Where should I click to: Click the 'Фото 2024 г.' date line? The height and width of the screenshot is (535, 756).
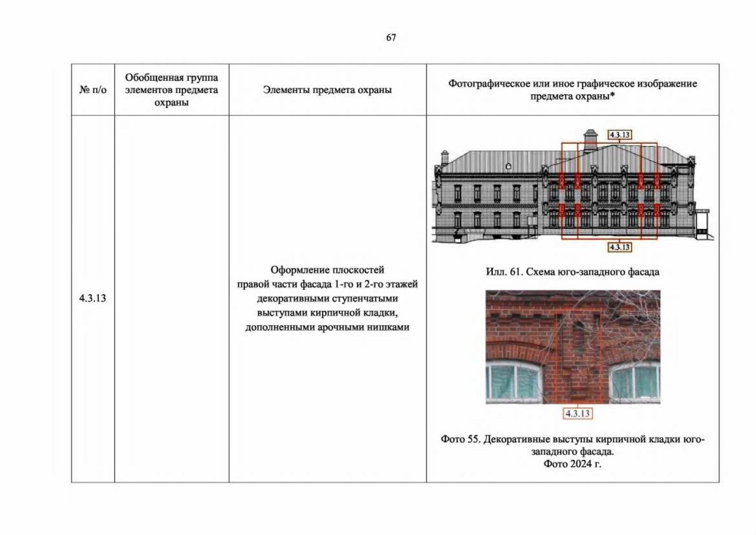click(x=572, y=464)
